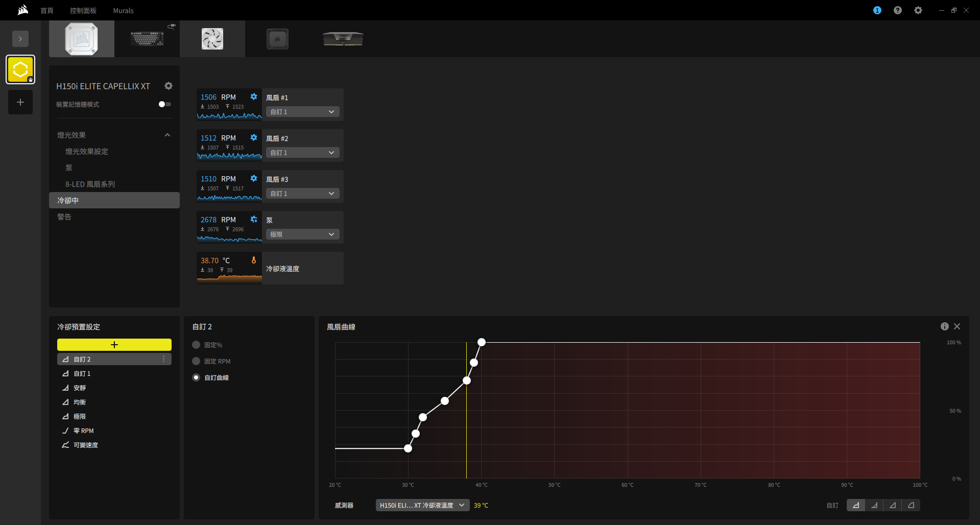
Task: Apply second curve shape preset icon
Action: (874, 505)
